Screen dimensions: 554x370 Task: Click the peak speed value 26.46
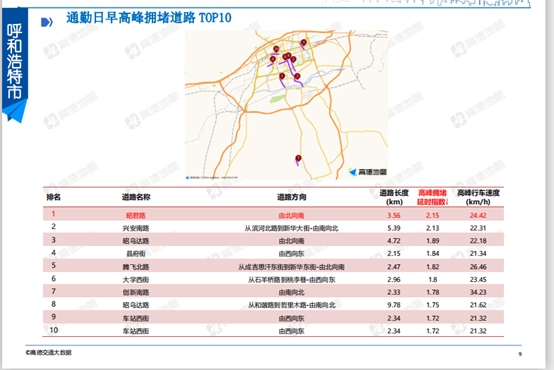(478, 267)
